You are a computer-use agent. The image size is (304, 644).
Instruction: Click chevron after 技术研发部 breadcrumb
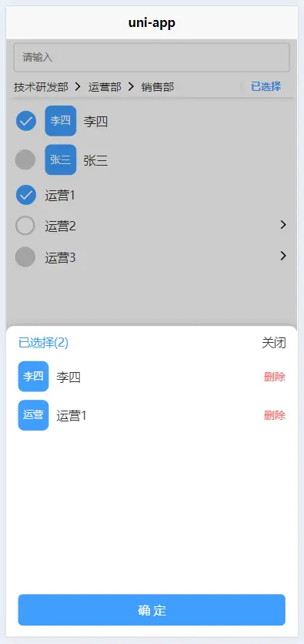click(x=78, y=86)
